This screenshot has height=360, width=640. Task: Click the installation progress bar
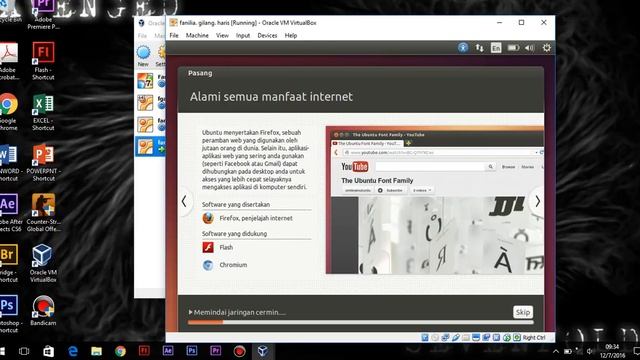click(360, 322)
